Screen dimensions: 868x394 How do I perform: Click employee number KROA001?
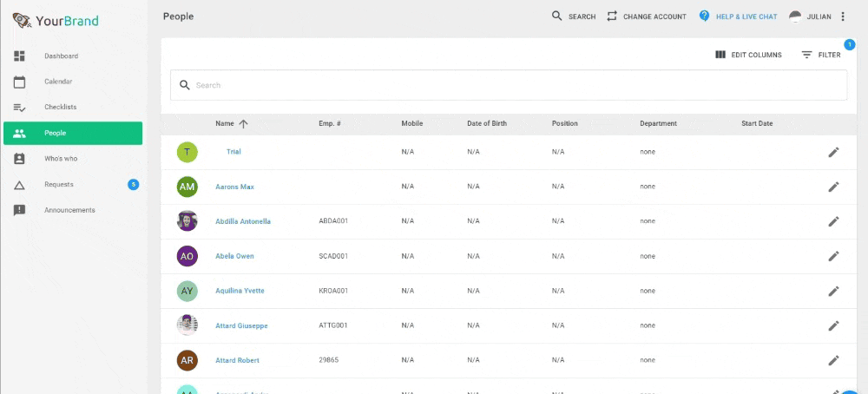(333, 291)
